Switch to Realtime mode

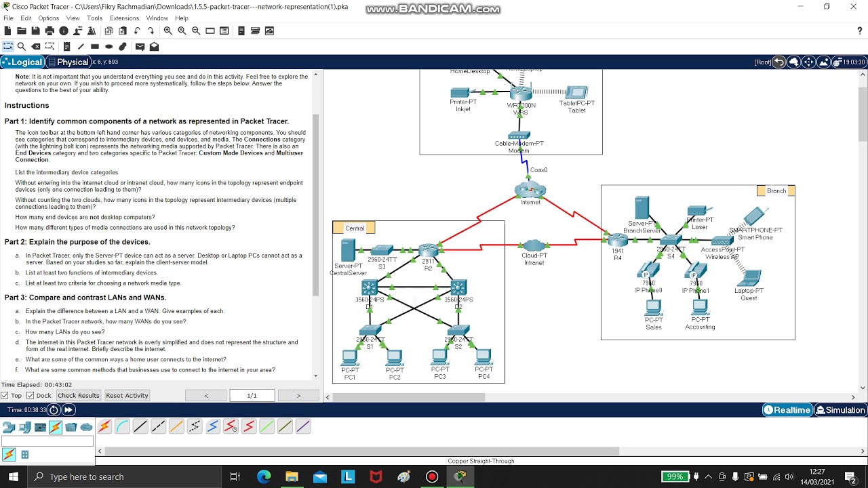pos(787,410)
